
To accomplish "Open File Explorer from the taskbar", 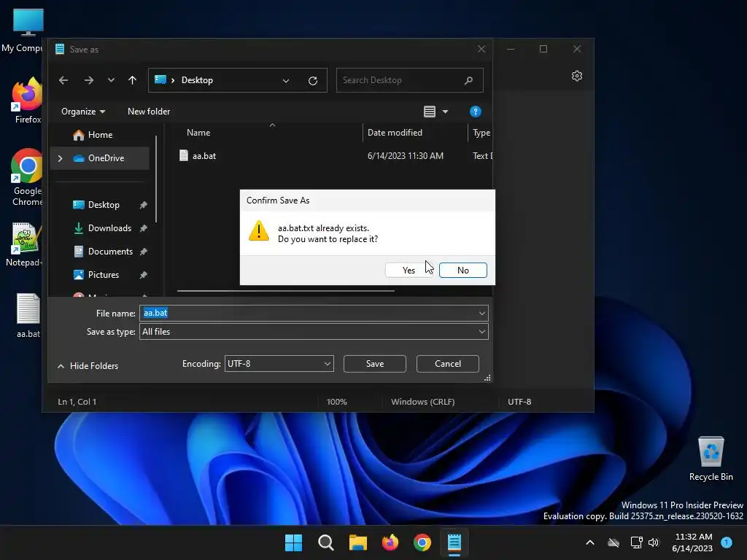I will pyautogui.click(x=357, y=542).
